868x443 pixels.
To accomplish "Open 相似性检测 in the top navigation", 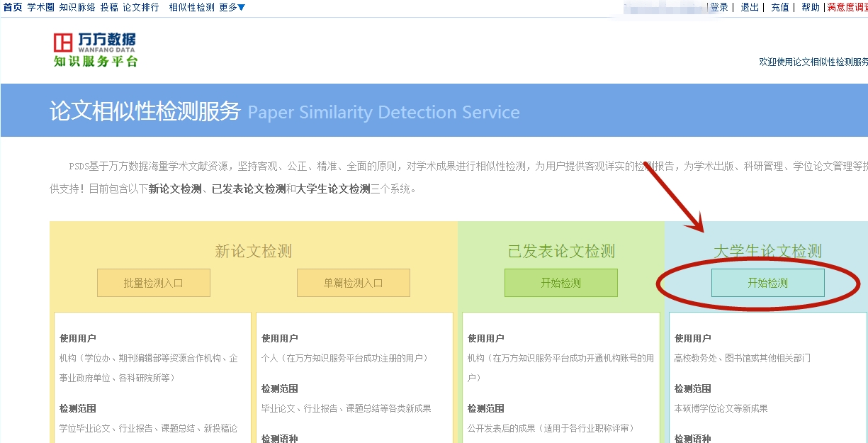I will [x=191, y=7].
